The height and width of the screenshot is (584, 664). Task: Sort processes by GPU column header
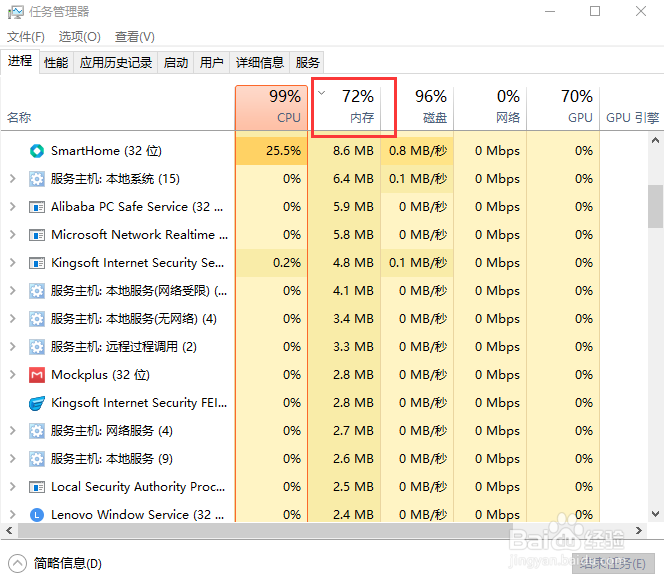563,108
